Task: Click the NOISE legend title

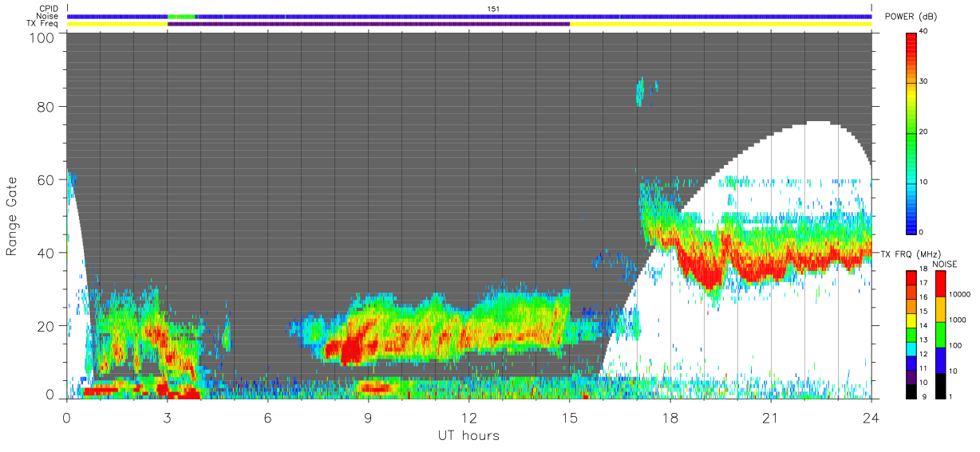Action: pos(946,264)
